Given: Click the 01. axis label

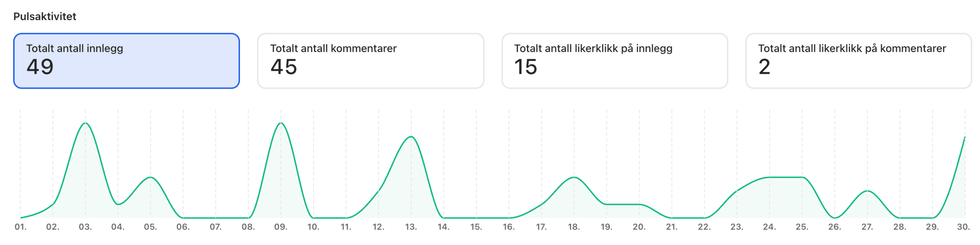Looking at the screenshot, I should pyautogui.click(x=21, y=227).
